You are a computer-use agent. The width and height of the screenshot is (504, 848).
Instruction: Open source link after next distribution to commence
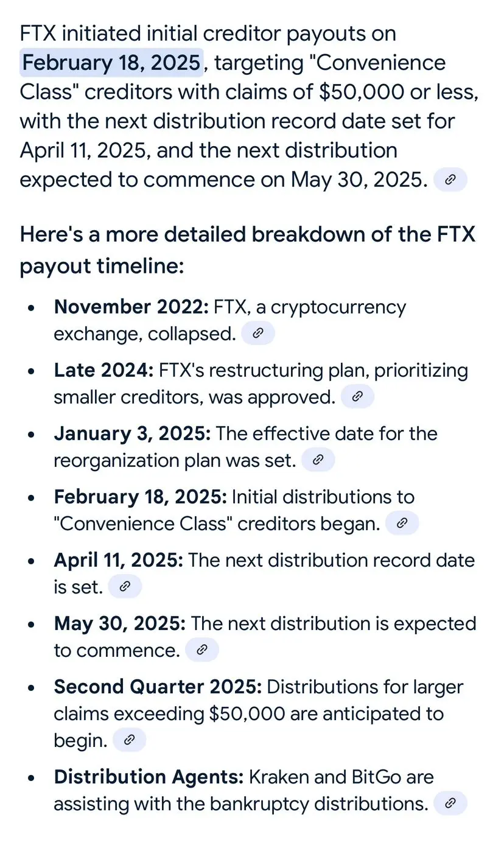click(202, 650)
